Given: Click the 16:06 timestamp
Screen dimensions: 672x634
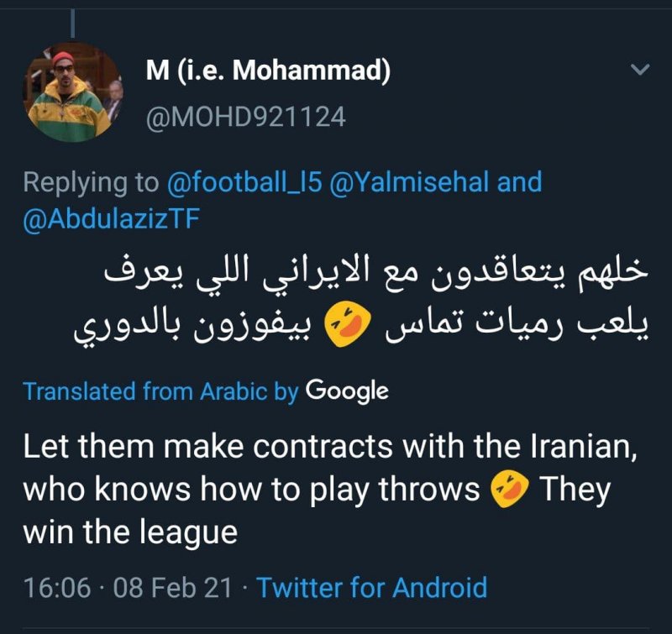Looking at the screenshot, I should tap(56, 587).
